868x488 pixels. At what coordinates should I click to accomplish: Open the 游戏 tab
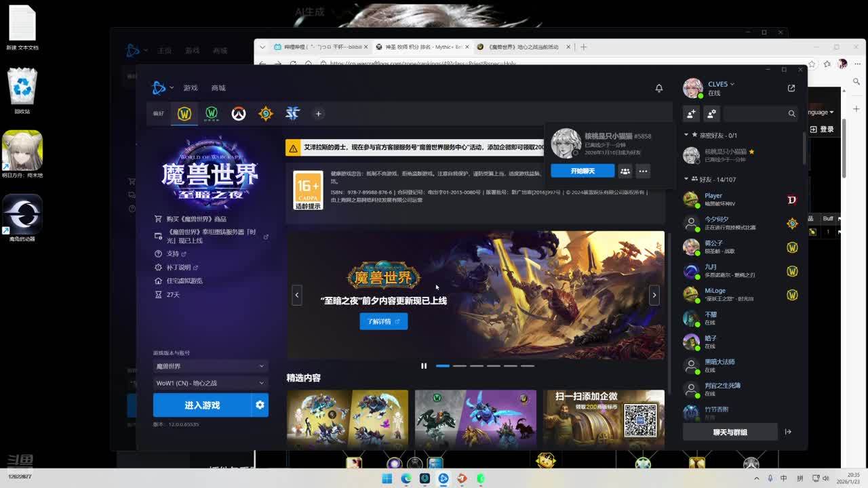pyautogui.click(x=191, y=88)
